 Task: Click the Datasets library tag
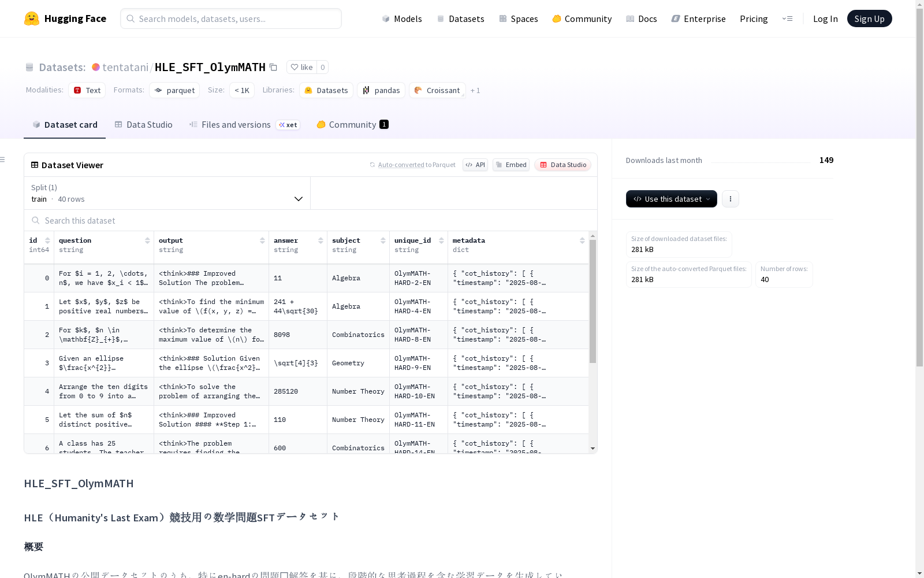[326, 90]
